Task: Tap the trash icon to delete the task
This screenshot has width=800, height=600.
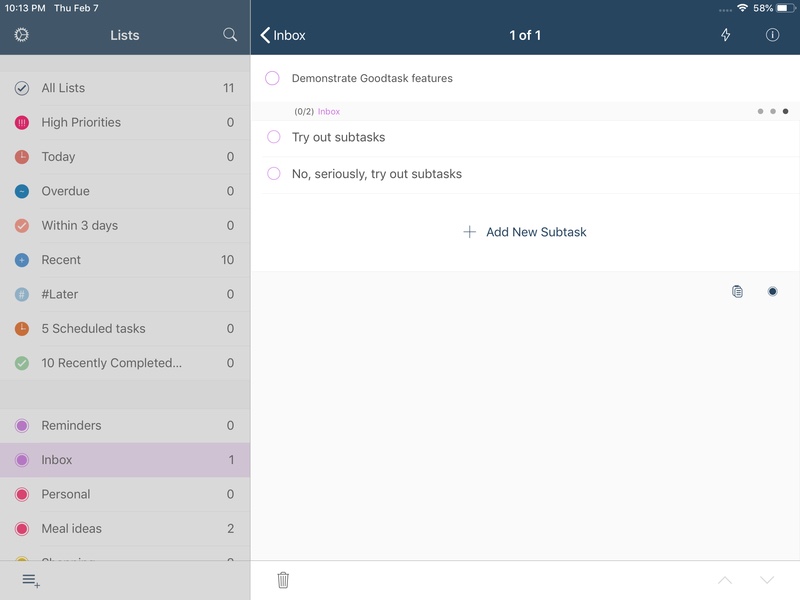Action: click(x=284, y=578)
